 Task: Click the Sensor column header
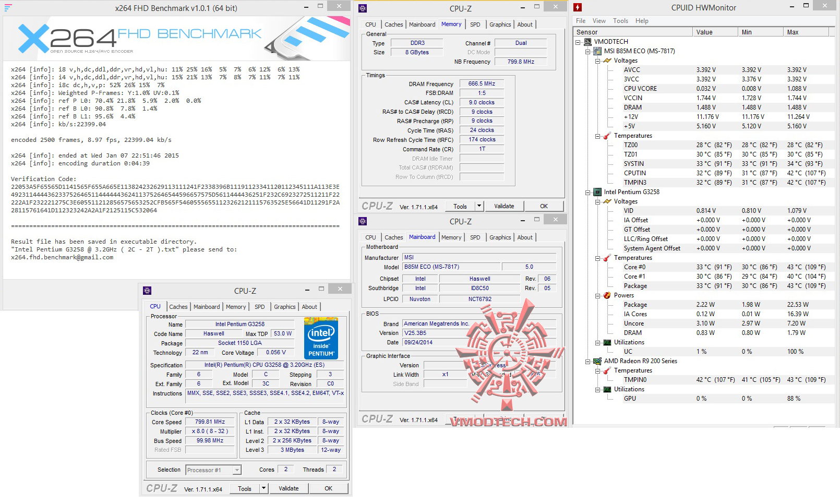[x=633, y=32]
